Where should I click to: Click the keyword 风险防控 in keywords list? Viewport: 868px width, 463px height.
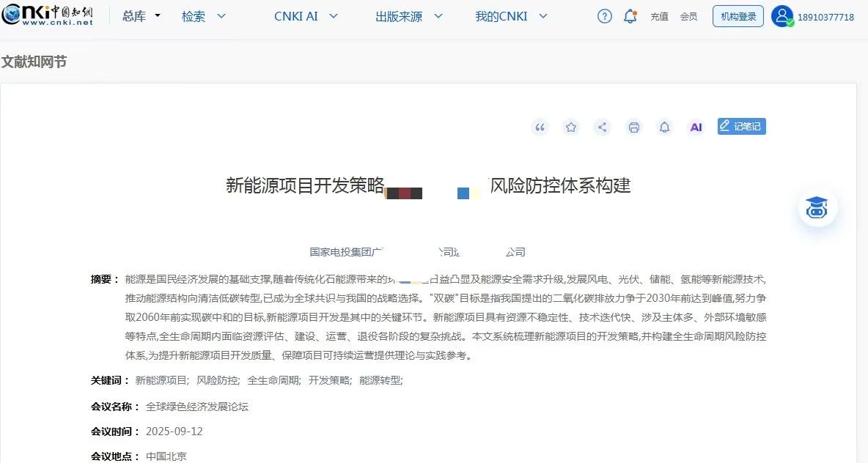[217, 380]
